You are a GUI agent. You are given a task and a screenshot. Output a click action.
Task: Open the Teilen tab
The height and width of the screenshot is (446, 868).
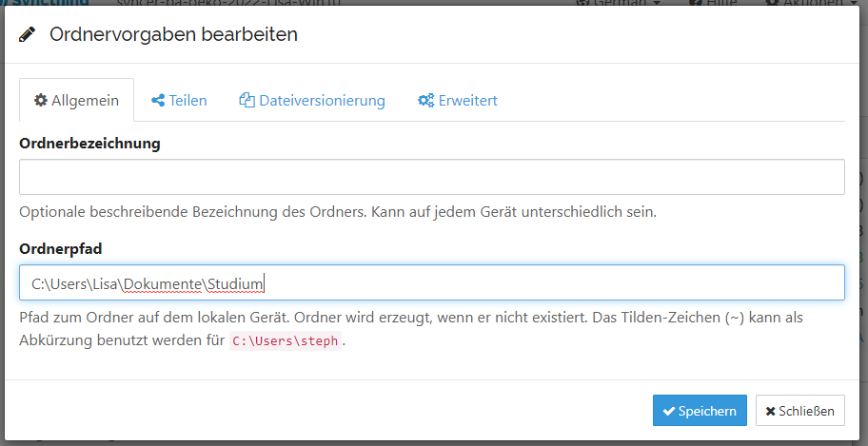(x=179, y=100)
